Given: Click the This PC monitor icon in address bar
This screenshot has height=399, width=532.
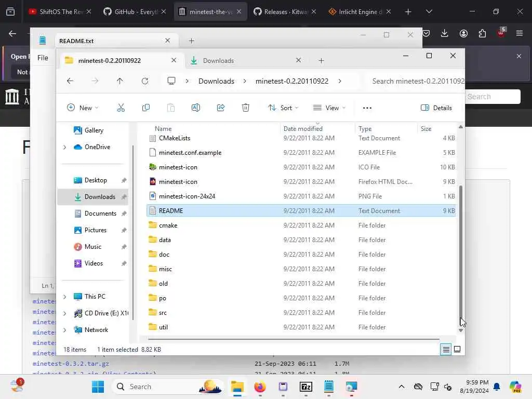Looking at the screenshot, I should [171, 81].
